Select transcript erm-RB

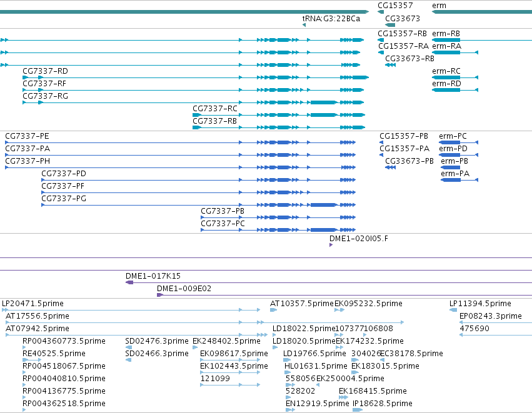tap(446, 34)
